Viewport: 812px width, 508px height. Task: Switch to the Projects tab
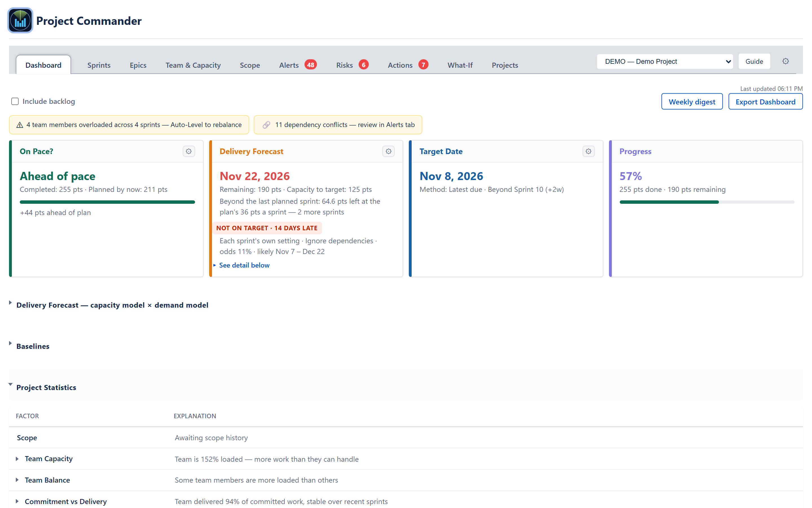pyautogui.click(x=505, y=65)
